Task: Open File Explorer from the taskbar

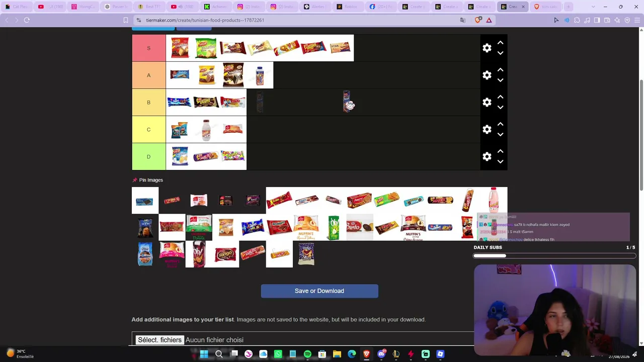Action: click(x=337, y=354)
